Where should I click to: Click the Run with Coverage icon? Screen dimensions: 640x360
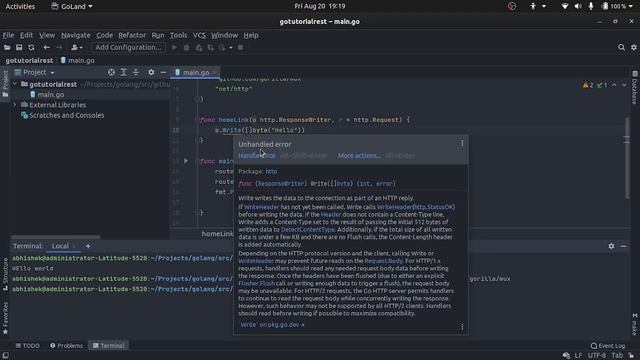[x=199, y=47]
